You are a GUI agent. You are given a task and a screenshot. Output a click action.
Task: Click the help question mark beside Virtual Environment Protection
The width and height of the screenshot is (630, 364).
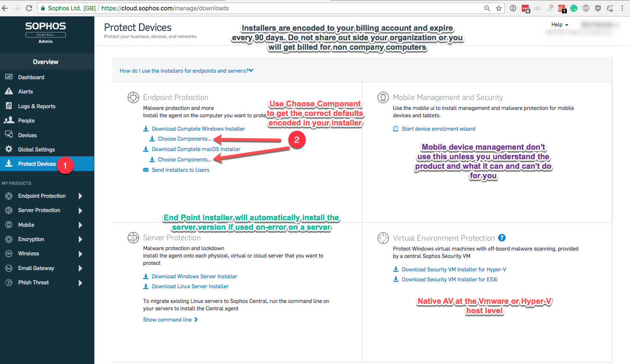click(x=502, y=238)
